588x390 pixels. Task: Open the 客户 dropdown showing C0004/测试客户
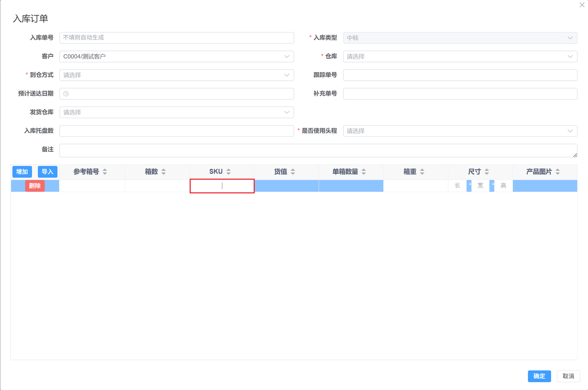[287, 56]
